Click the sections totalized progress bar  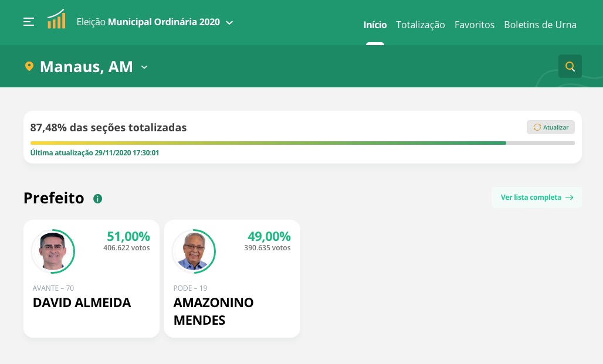pyautogui.click(x=303, y=142)
